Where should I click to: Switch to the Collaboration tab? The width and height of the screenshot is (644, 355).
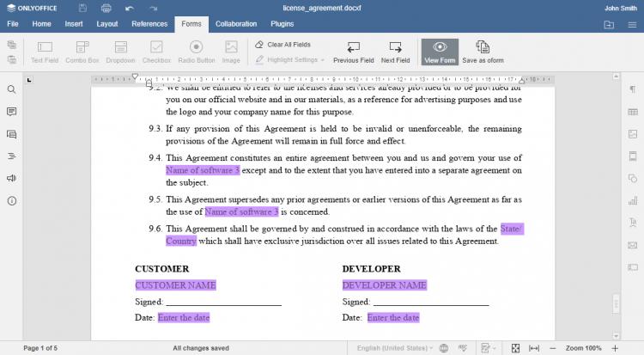click(235, 24)
